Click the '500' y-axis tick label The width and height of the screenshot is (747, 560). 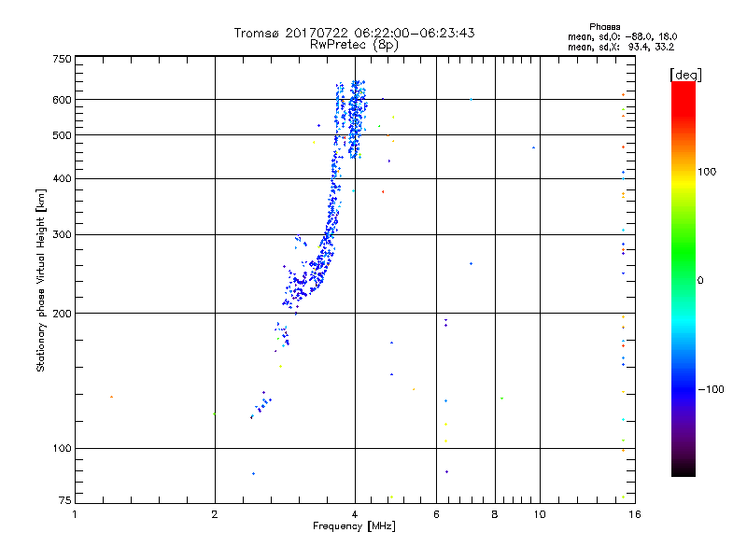62,135
